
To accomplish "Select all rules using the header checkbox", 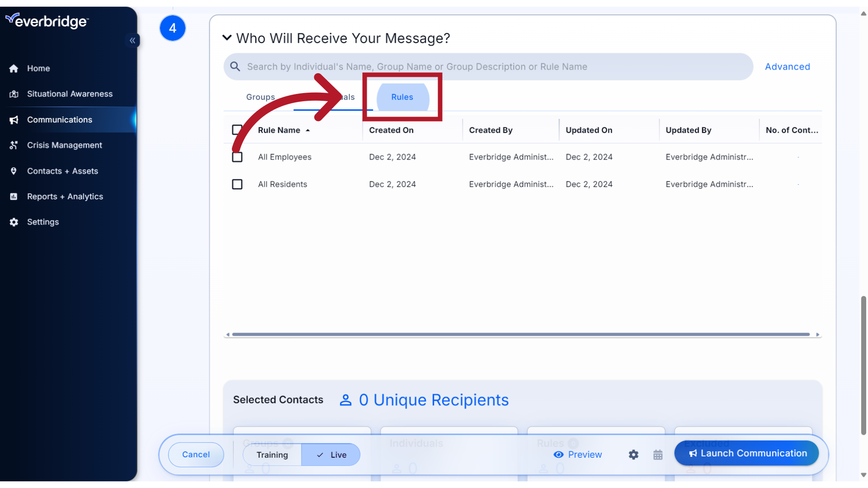I will pyautogui.click(x=237, y=130).
